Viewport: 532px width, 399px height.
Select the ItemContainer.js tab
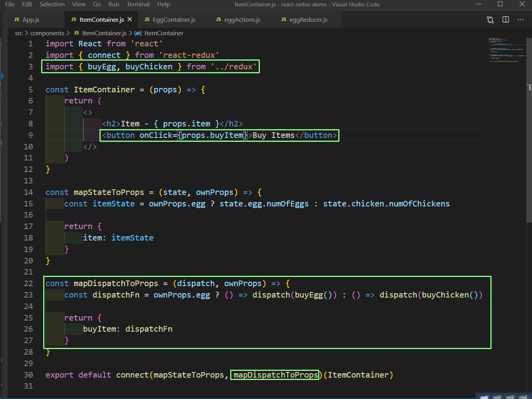pos(102,19)
